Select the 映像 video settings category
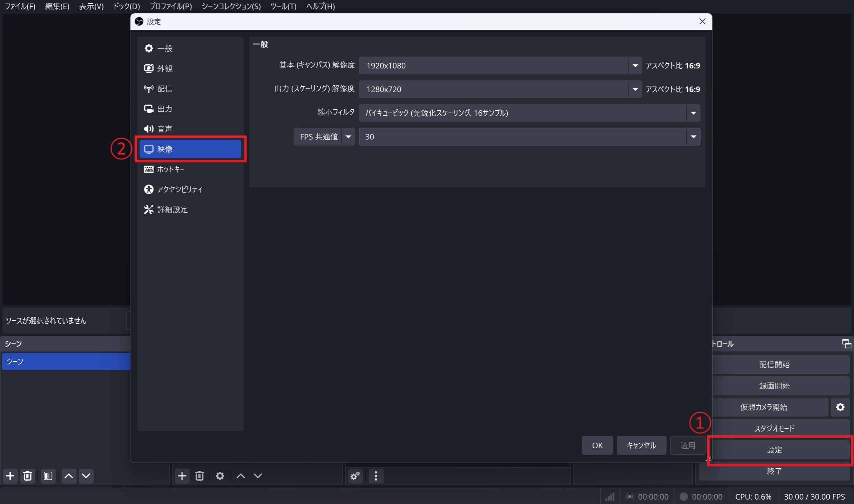The height and width of the screenshot is (504, 854). [x=190, y=149]
